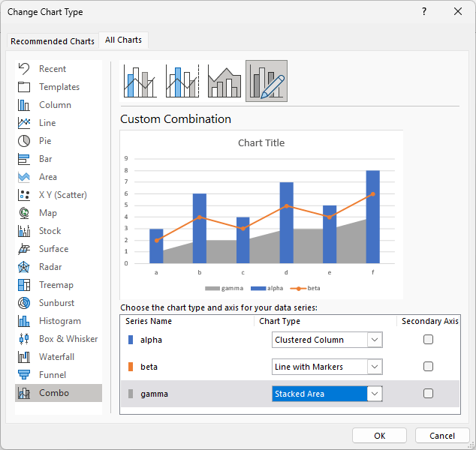Open the Templates folder icon
Viewport: 476px width, 450px height.
pos(24,87)
